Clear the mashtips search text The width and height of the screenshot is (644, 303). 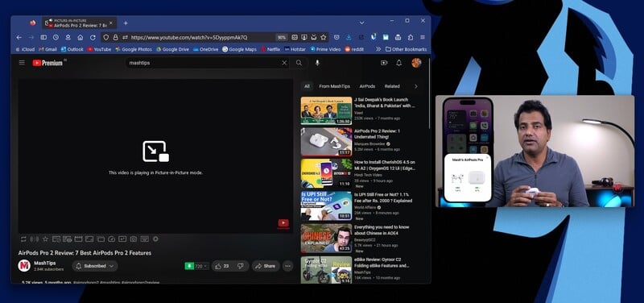click(x=284, y=63)
